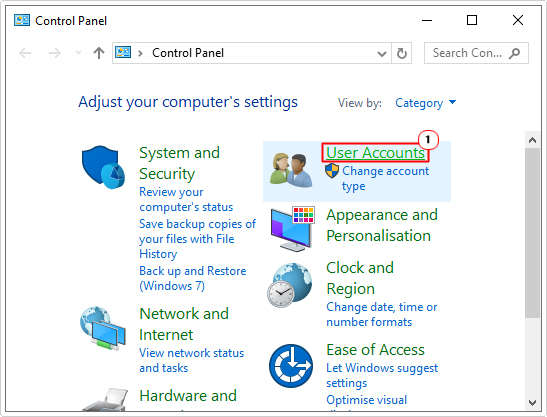Screen dimensions: 547x417
Task: Click the System and Security shield icon
Action: [103, 167]
